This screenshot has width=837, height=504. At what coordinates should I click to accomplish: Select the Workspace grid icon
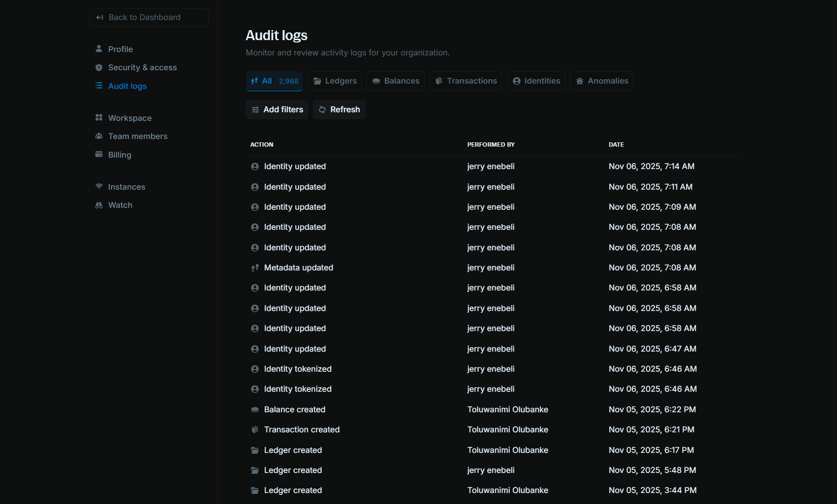pyautogui.click(x=98, y=118)
